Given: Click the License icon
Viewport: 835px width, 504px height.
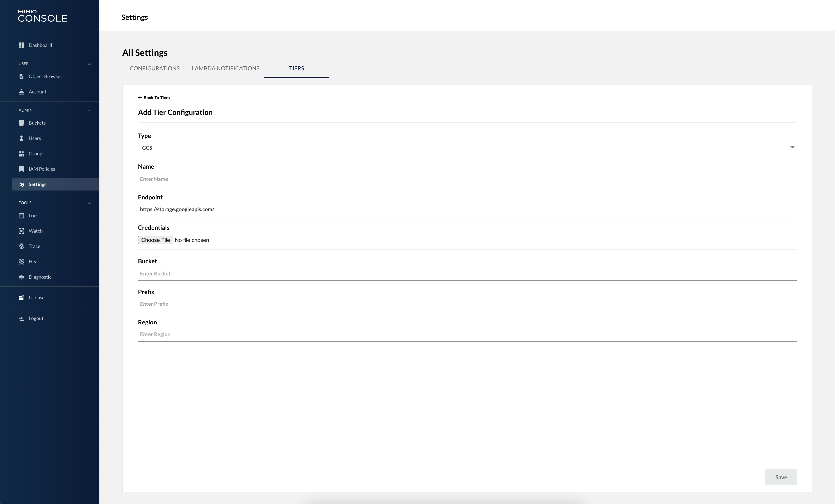Looking at the screenshot, I should (21, 298).
